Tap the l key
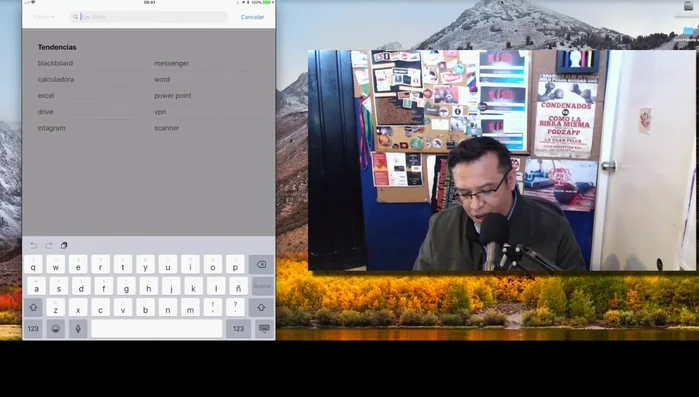 [x=216, y=286]
